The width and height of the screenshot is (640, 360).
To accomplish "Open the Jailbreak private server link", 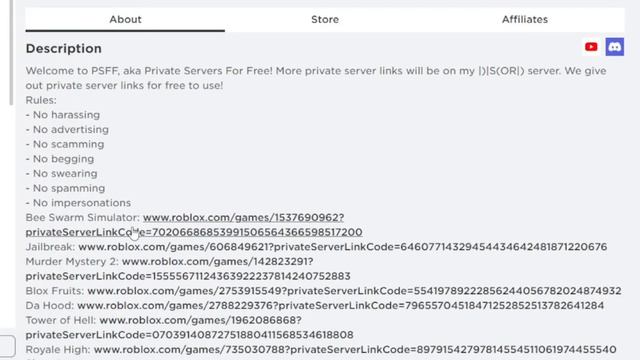I will coord(342,247).
